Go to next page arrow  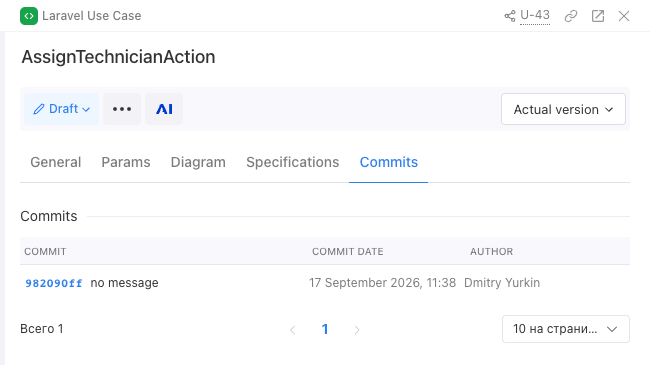coord(357,330)
